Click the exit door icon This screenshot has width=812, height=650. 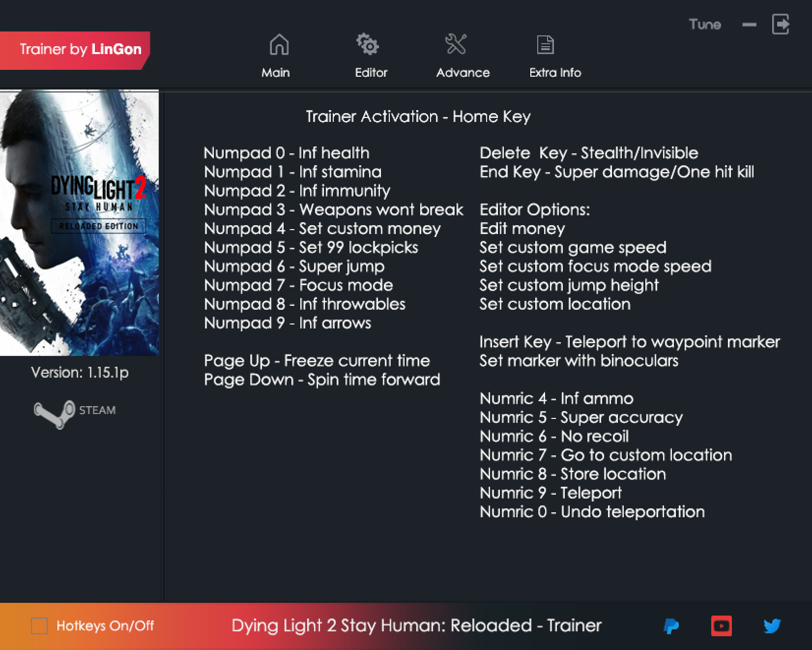781,24
